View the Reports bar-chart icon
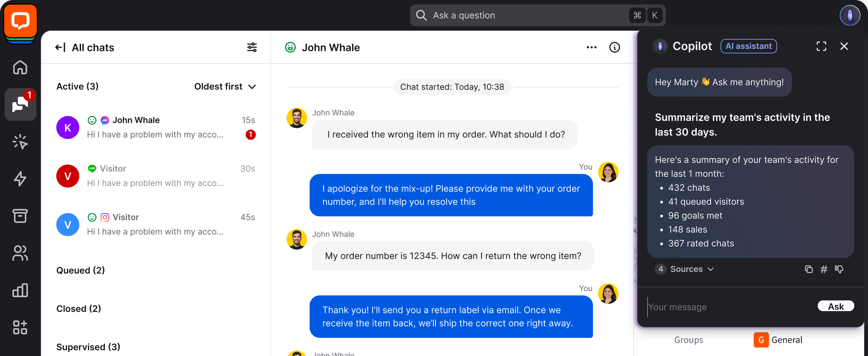Viewport: 868px width, 356px height. click(20, 290)
